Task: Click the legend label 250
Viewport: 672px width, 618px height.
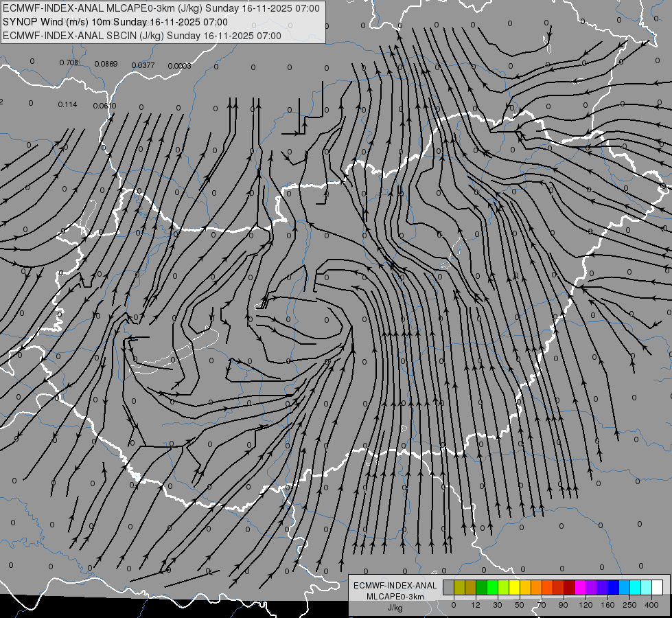Action: tap(629, 605)
